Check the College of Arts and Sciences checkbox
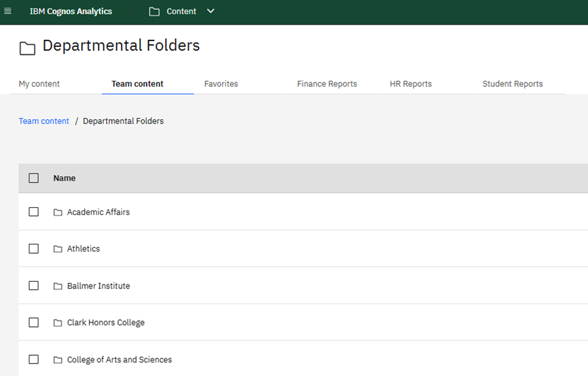The height and width of the screenshot is (376, 588). tap(34, 360)
